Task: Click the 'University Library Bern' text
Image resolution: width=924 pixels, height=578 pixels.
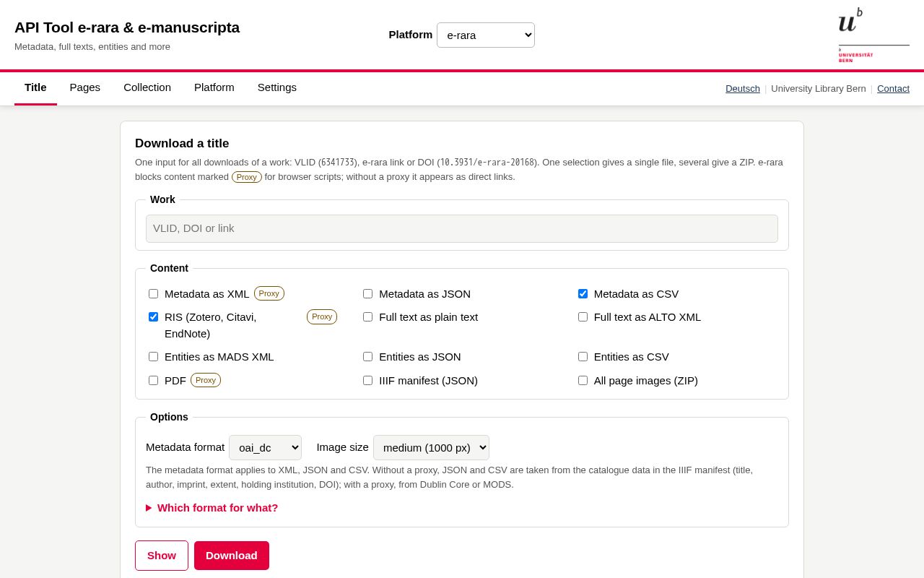Action: pyautogui.click(x=819, y=89)
